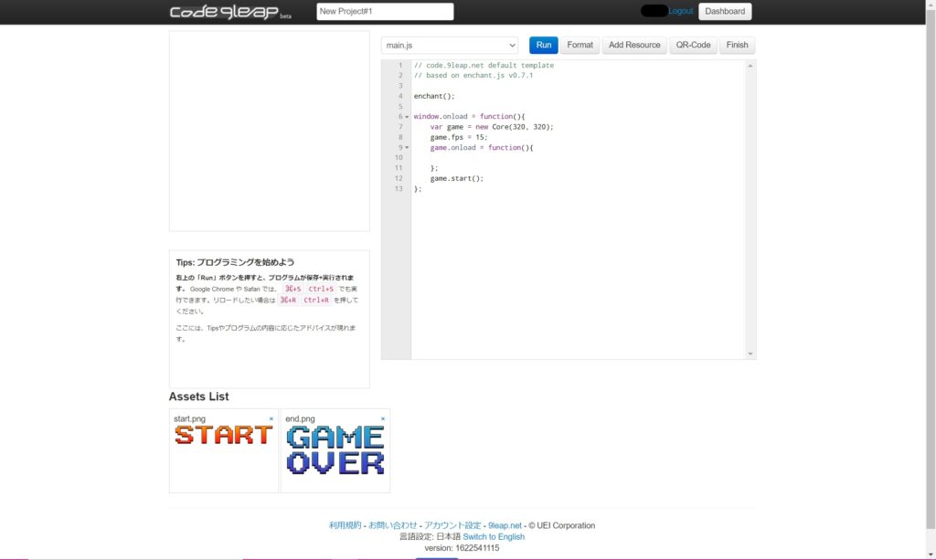Open the 利用規約 terms link

[x=346, y=525]
